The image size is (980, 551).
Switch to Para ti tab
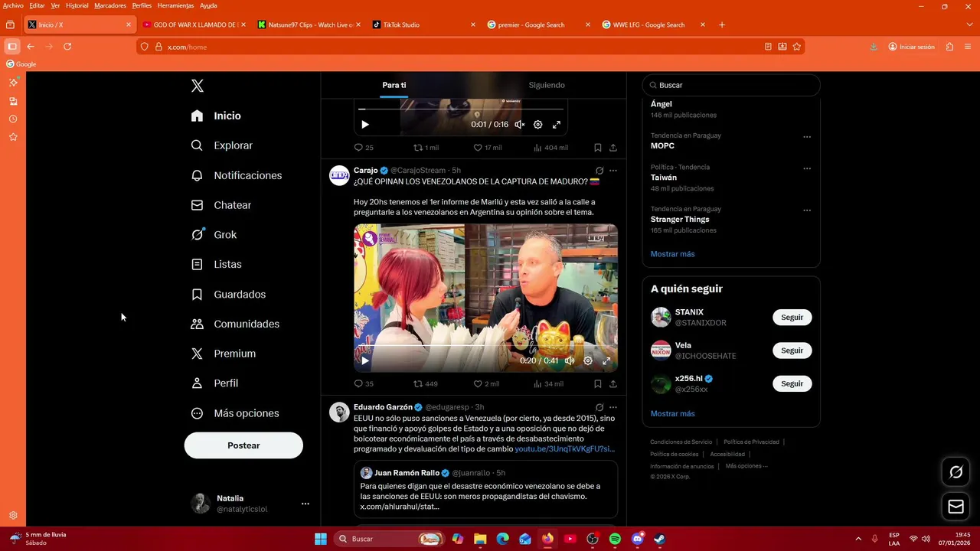tap(394, 85)
